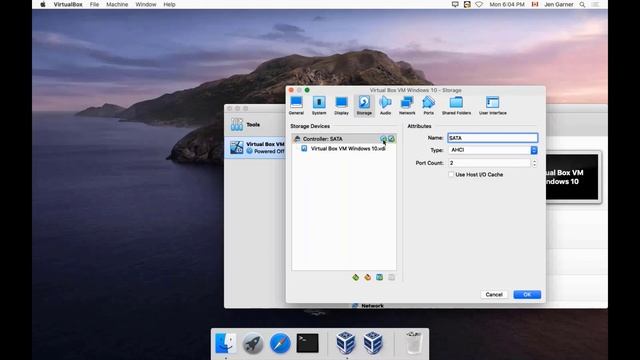Open the Display settings pane
The height and width of the screenshot is (360, 640).
(x=341, y=105)
